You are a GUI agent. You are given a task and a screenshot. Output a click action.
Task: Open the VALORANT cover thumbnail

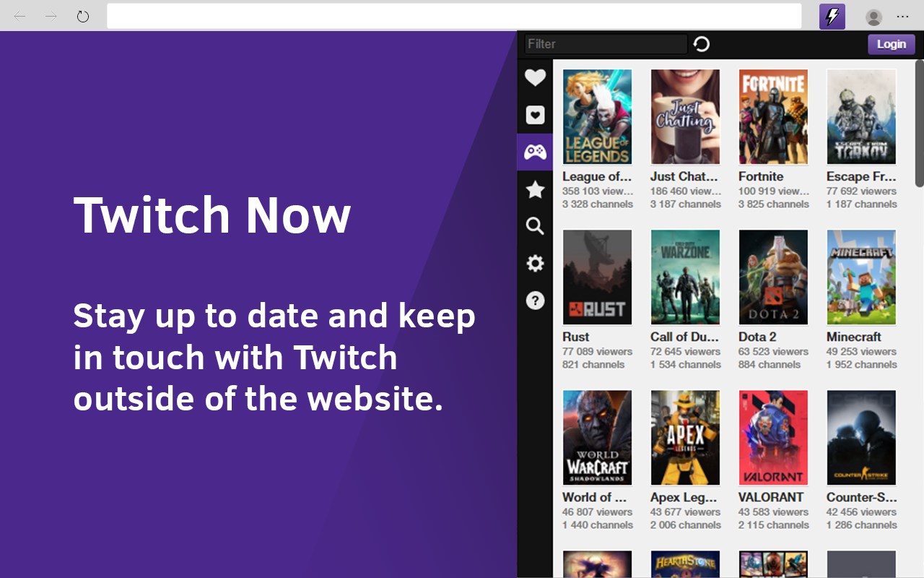pos(773,438)
